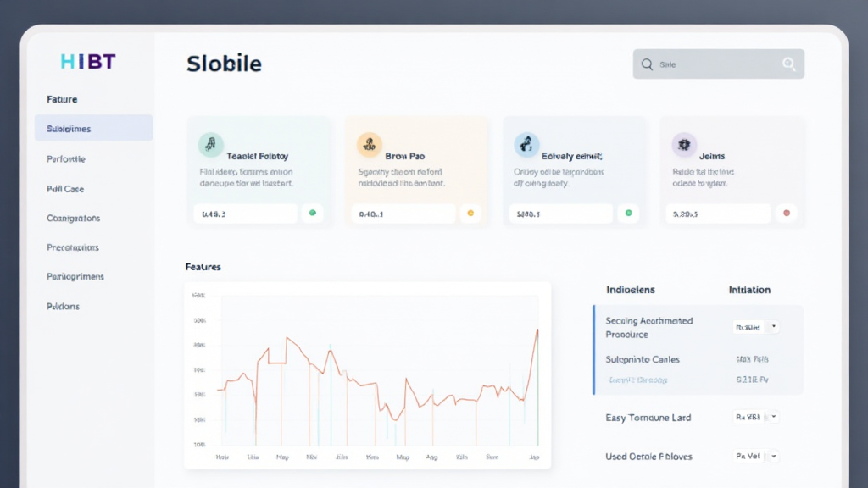Click the purple Jeims card icon
The width and height of the screenshot is (868, 488).
pyautogui.click(x=683, y=145)
